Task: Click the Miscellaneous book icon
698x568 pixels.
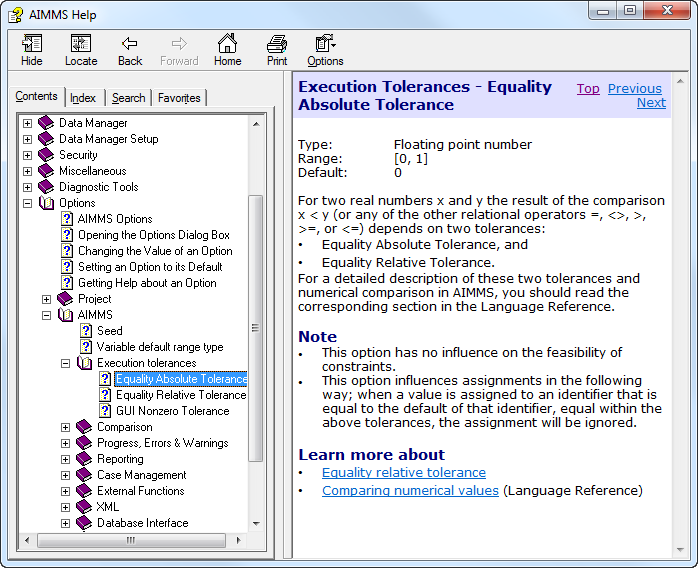Action: coord(46,171)
